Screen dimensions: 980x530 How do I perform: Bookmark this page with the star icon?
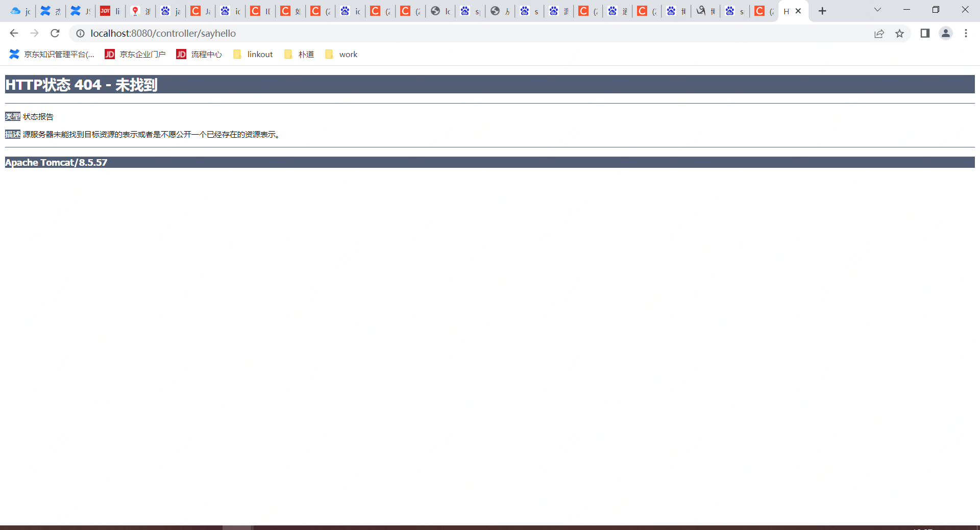tap(899, 34)
